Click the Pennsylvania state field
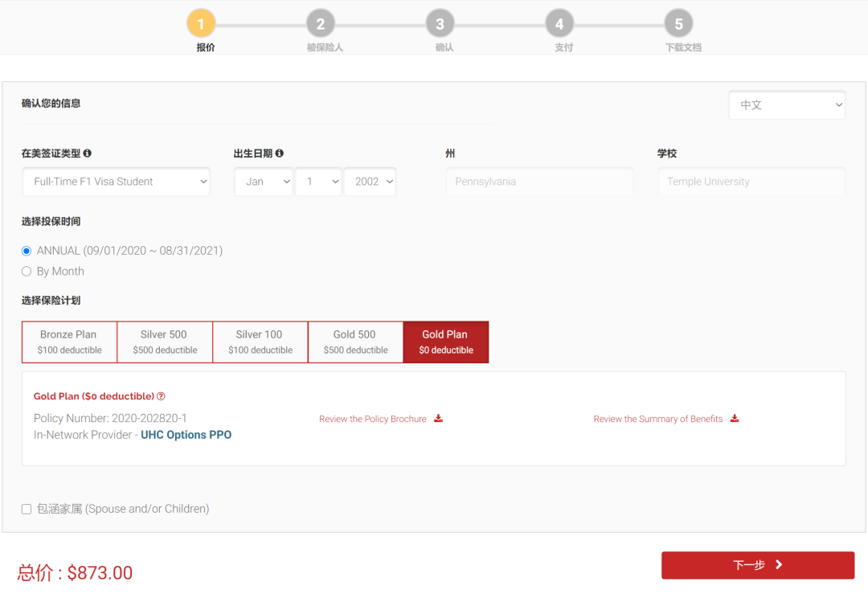868x598 pixels. (x=540, y=182)
